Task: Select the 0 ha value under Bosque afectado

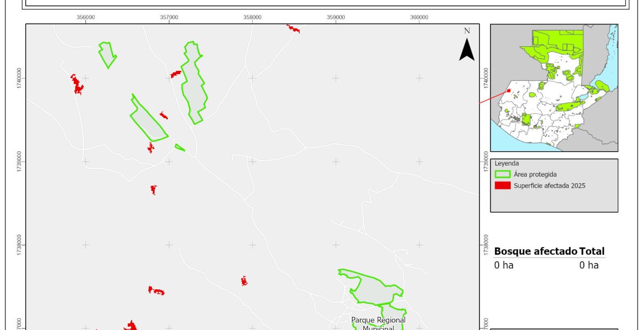Action: pyautogui.click(x=504, y=265)
